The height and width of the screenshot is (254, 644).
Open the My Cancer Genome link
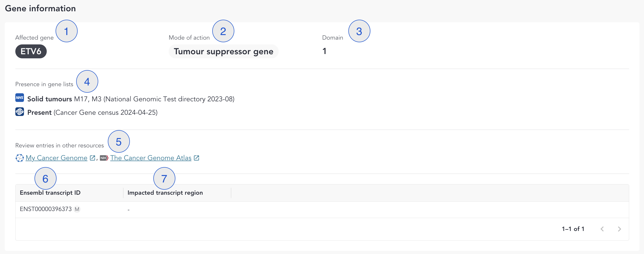tap(57, 158)
